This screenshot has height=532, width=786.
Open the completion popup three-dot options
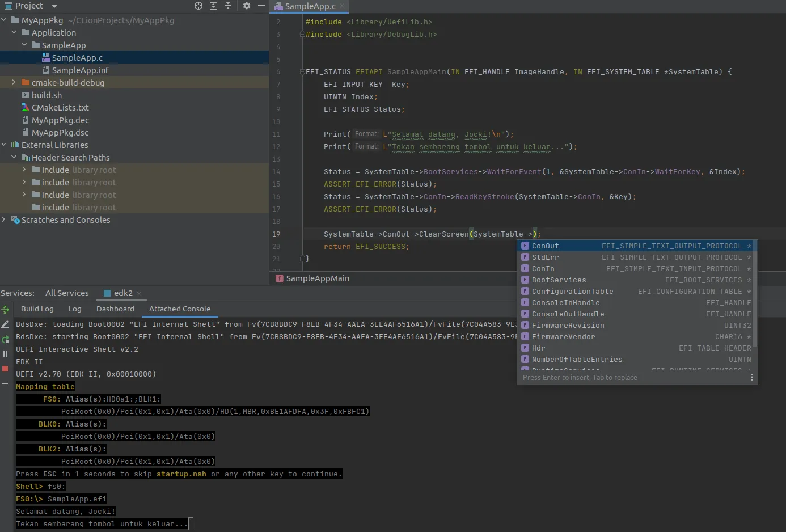(752, 377)
